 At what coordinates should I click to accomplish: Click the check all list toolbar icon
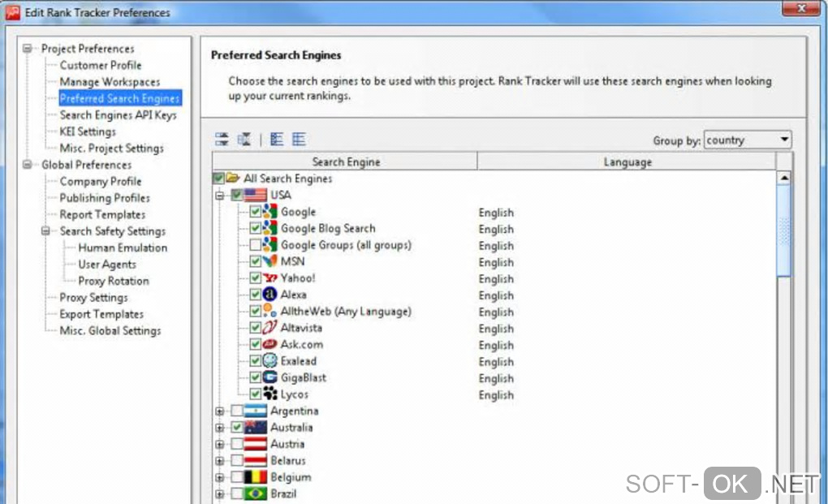click(277, 140)
